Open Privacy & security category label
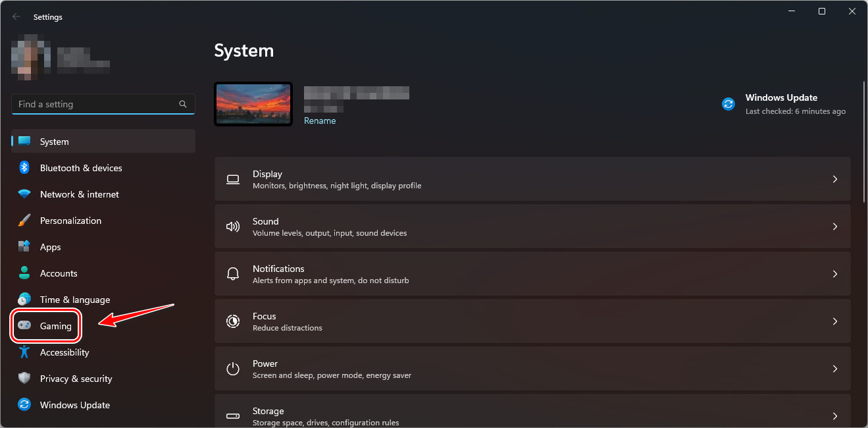Viewport: 868px width, 428px height. [76, 379]
